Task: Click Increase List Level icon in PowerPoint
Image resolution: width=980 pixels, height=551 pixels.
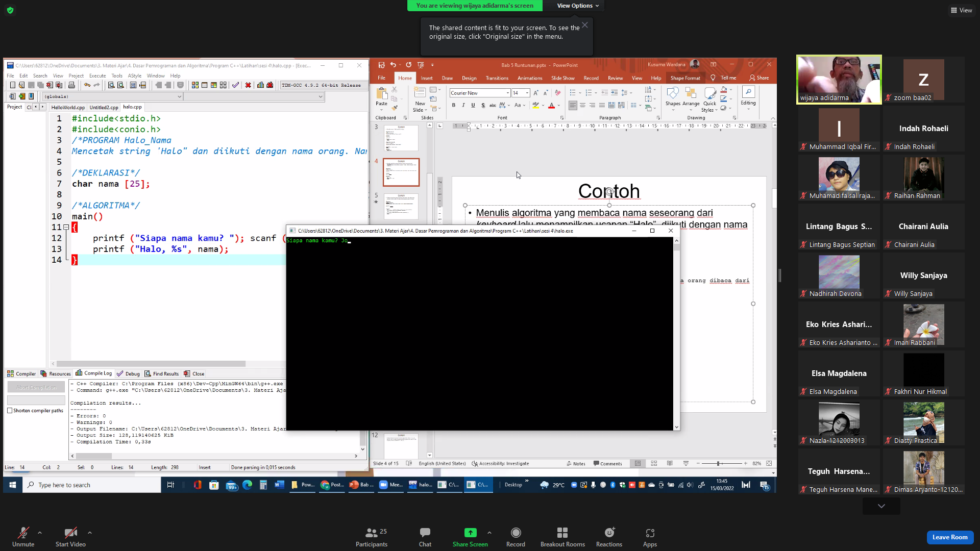Action: coord(614,93)
